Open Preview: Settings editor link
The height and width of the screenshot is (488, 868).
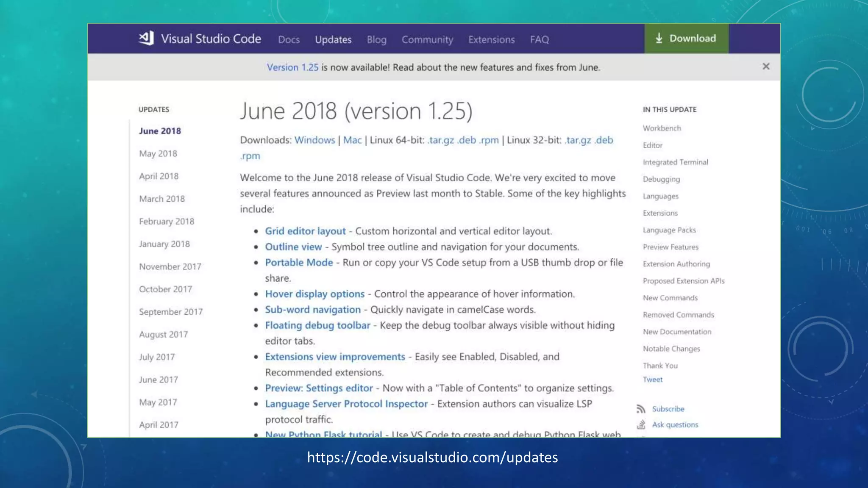point(319,388)
